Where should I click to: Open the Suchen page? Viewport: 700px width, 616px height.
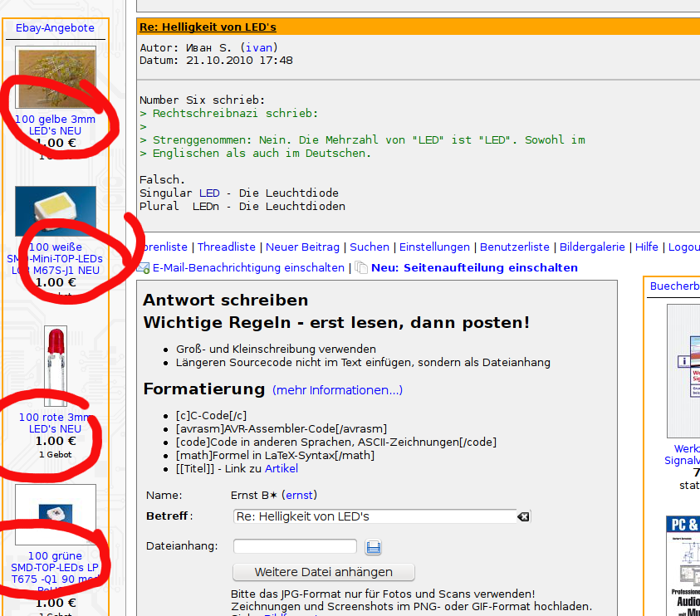click(370, 247)
